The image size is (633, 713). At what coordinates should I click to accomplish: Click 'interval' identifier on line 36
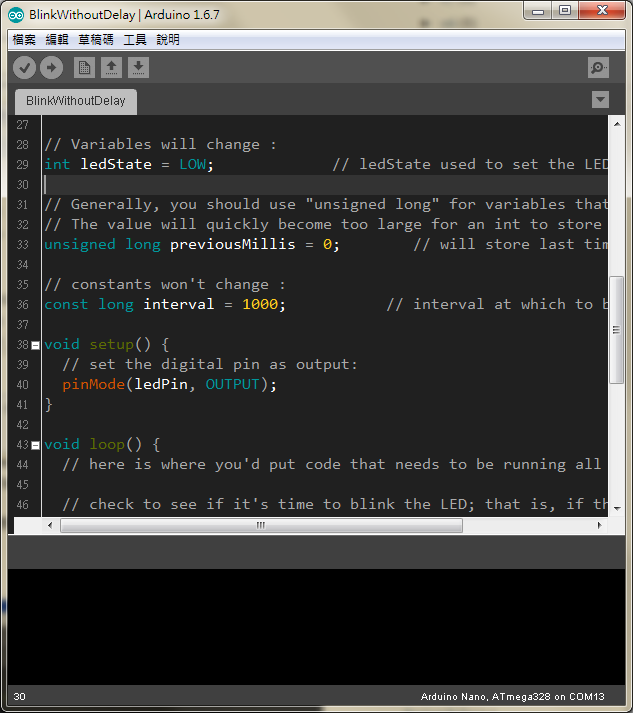point(179,304)
